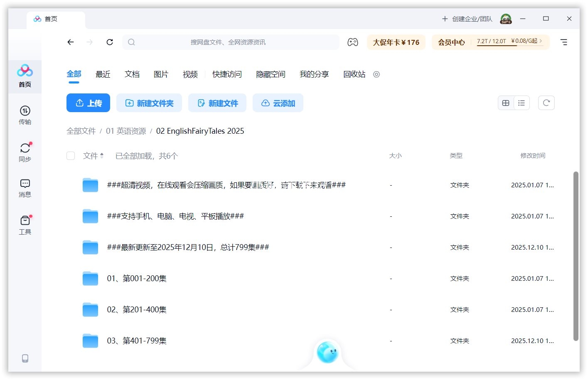Open the category settings gear next to 回收站

pyautogui.click(x=376, y=74)
